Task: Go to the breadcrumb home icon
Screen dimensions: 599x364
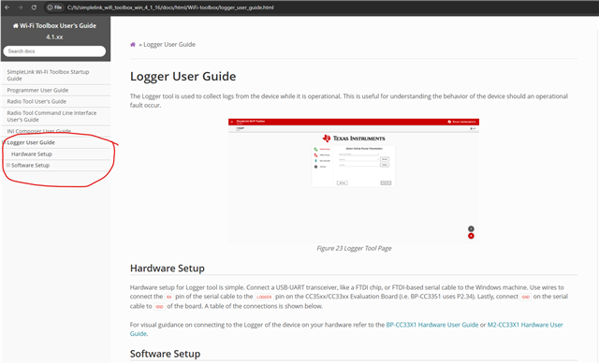Action: click(133, 45)
